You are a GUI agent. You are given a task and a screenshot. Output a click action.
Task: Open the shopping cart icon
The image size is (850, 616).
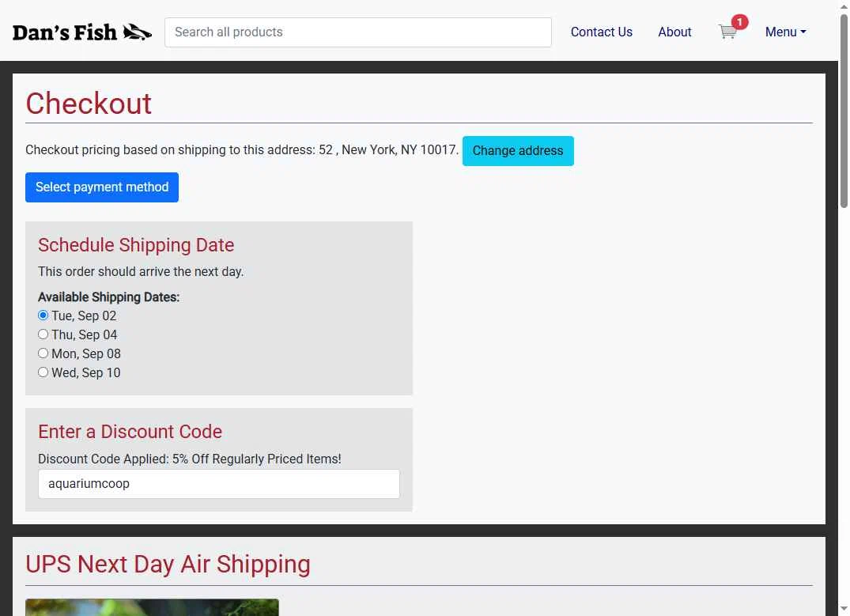pyautogui.click(x=728, y=32)
